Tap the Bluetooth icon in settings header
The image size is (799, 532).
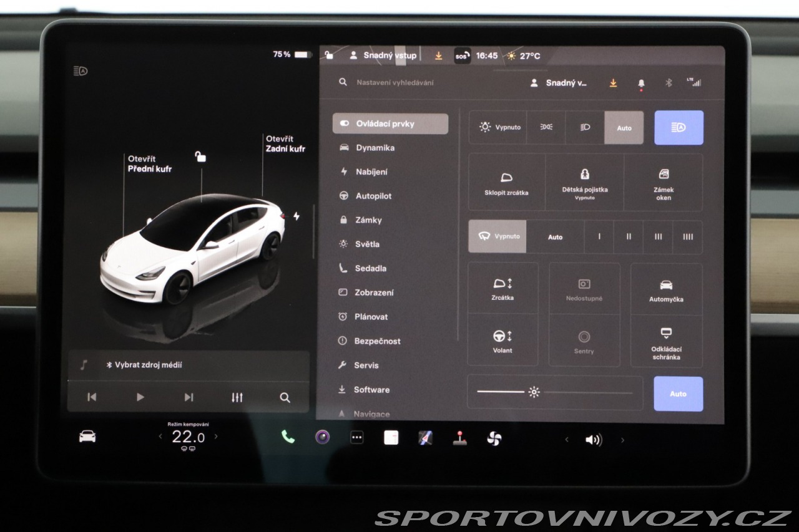coord(669,82)
